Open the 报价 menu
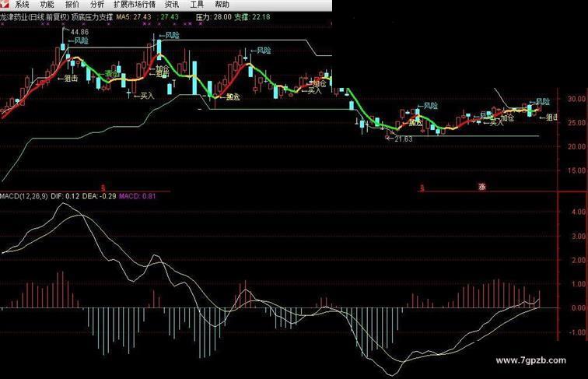 pos(72,5)
